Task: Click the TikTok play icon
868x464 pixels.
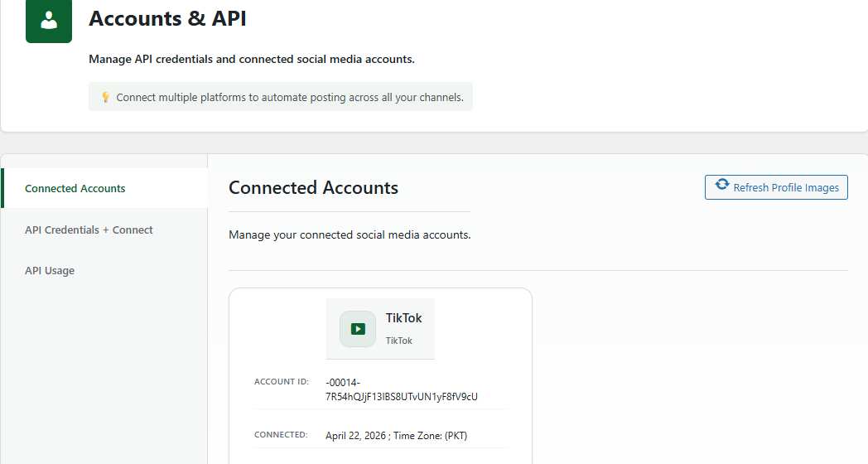Action: (x=358, y=329)
